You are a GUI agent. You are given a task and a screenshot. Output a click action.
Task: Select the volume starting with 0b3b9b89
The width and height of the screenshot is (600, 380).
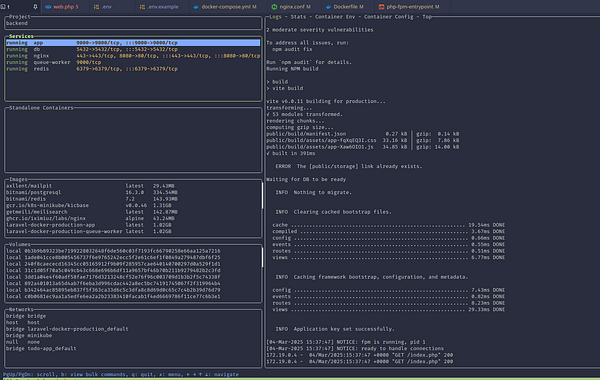133,251
